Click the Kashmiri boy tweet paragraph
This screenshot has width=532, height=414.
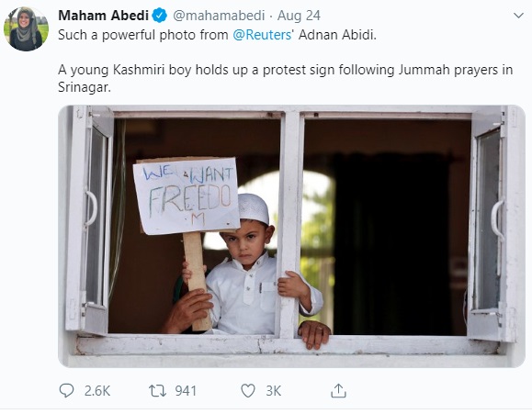(285, 78)
